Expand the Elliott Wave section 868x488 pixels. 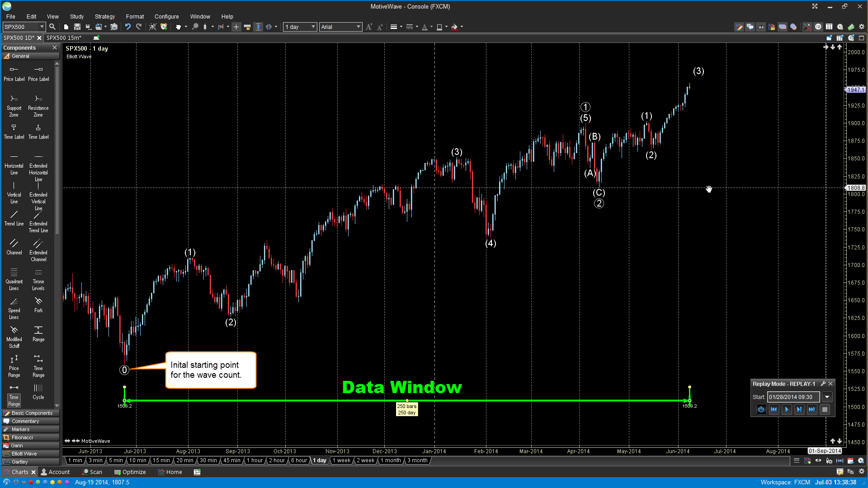click(31, 454)
